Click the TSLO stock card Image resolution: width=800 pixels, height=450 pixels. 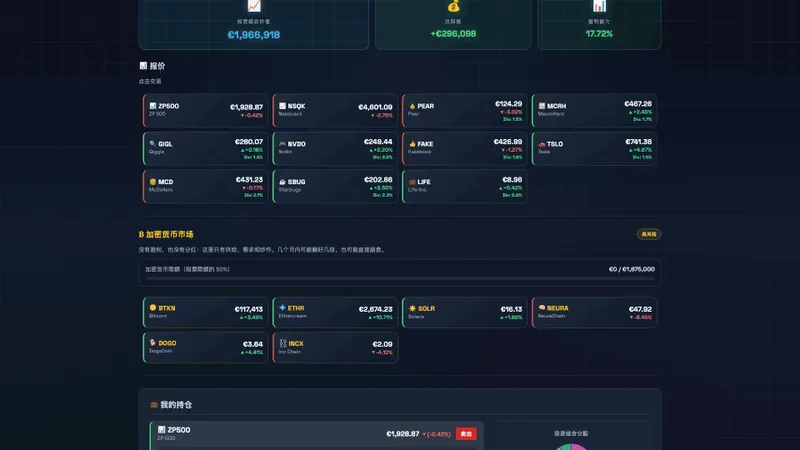tap(594, 148)
